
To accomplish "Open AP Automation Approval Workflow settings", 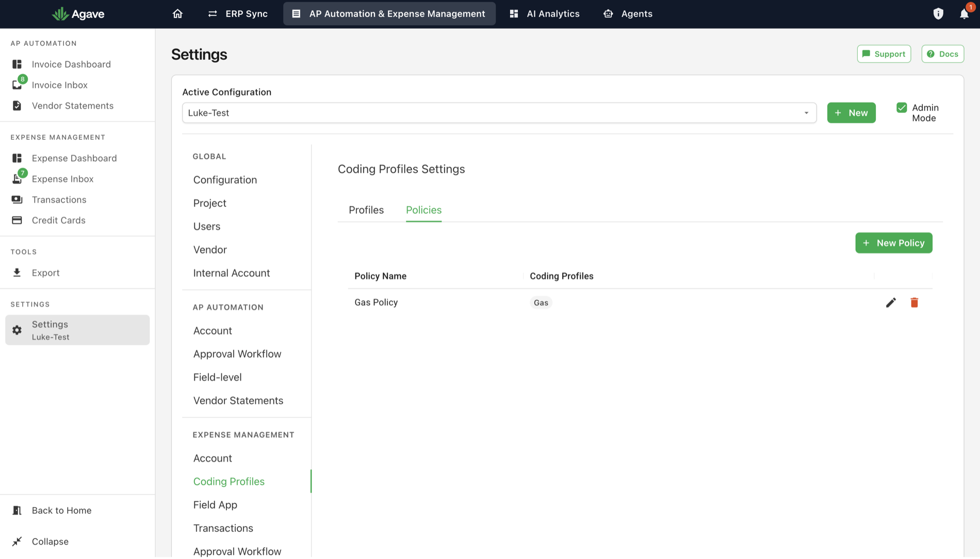I will (237, 354).
